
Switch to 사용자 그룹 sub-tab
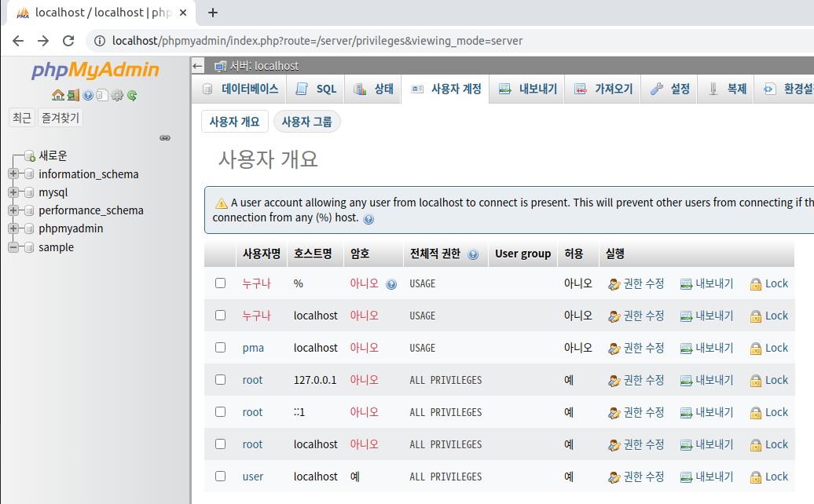tap(306, 122)
